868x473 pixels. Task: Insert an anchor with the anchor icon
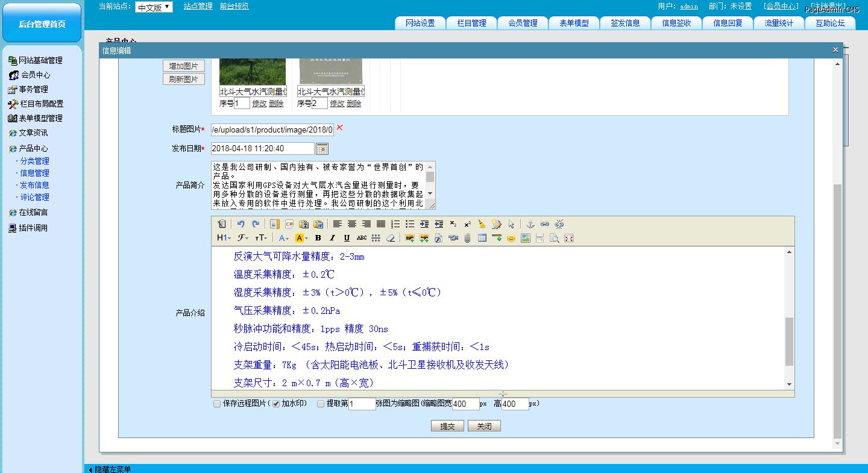(x=530, y=224)
